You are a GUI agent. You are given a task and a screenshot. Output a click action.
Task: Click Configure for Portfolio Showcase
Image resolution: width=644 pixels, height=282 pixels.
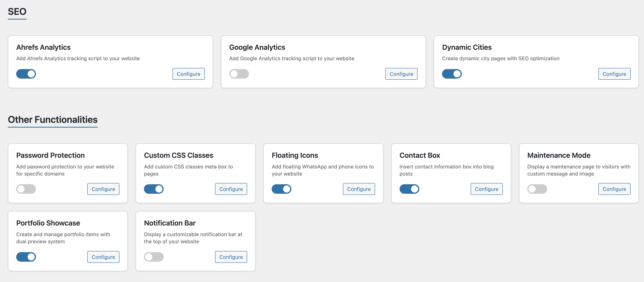click(103, 257)
